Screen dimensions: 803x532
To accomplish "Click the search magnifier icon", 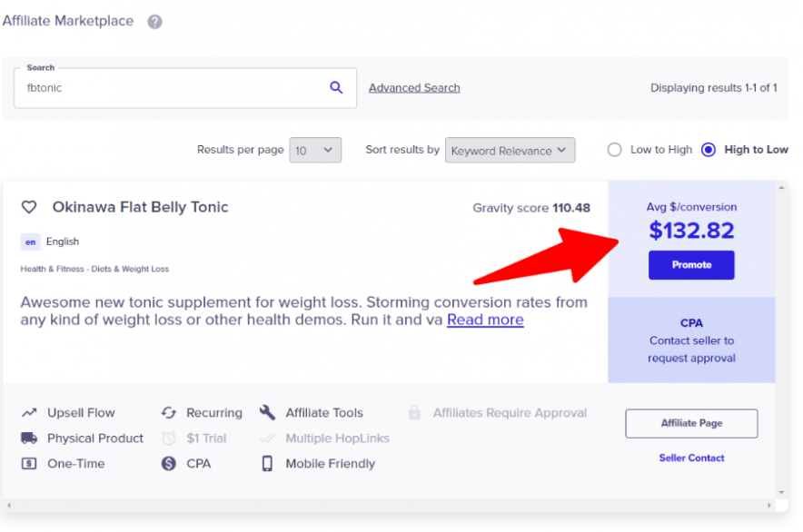I will pos(336,88).
